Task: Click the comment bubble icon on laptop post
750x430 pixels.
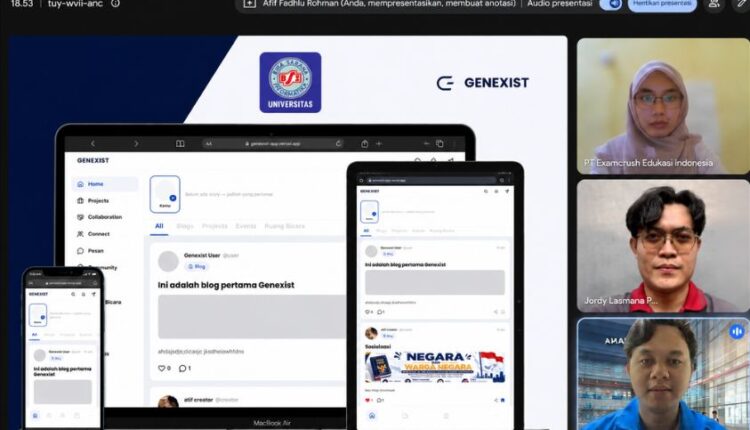Action: coord(182,368)
